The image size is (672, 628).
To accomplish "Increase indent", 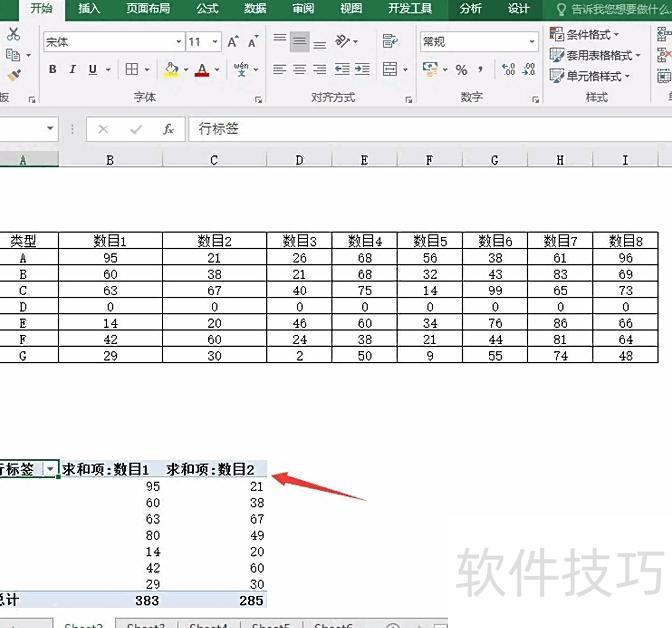I will 362,69.
